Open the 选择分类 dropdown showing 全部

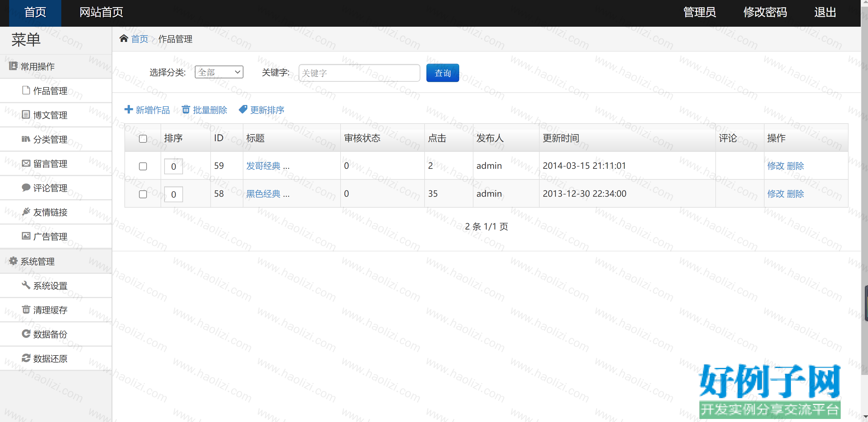(x=219, y=72)
